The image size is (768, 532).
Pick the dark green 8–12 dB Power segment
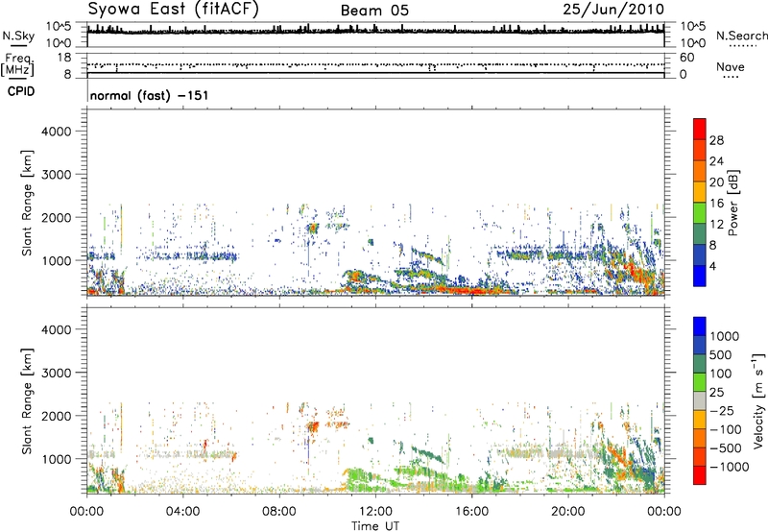point(700,234)
